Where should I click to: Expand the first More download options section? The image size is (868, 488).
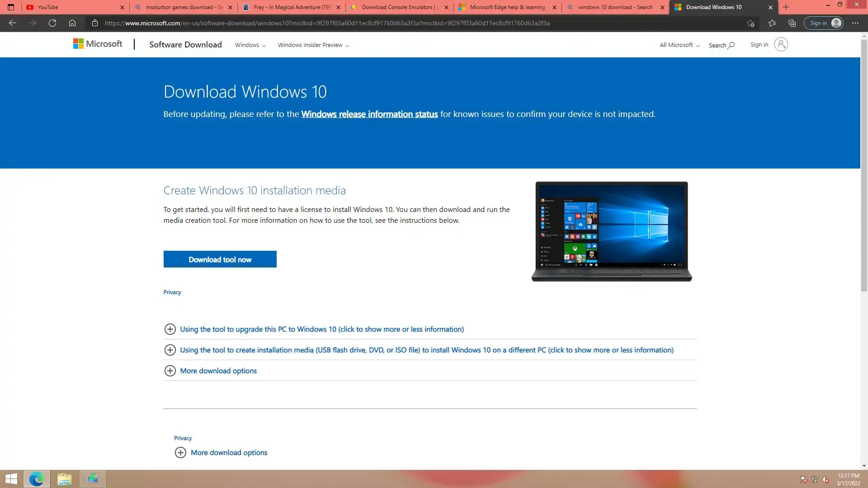(x=218, y=371)
